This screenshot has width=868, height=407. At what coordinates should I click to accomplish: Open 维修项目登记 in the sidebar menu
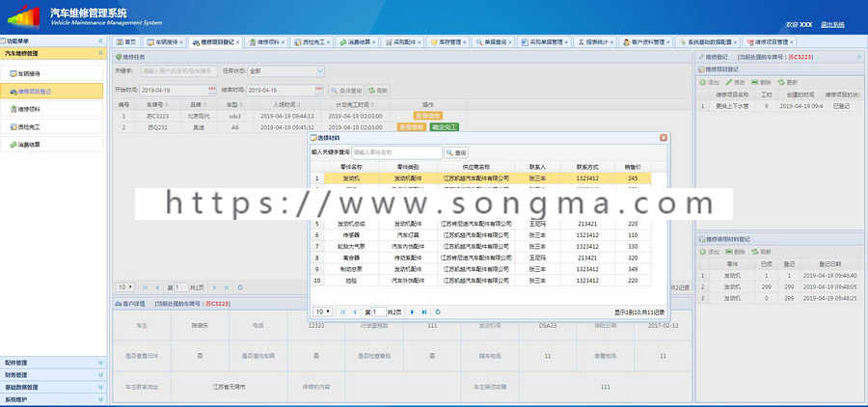pyautogui.click(x=51, y=92)
